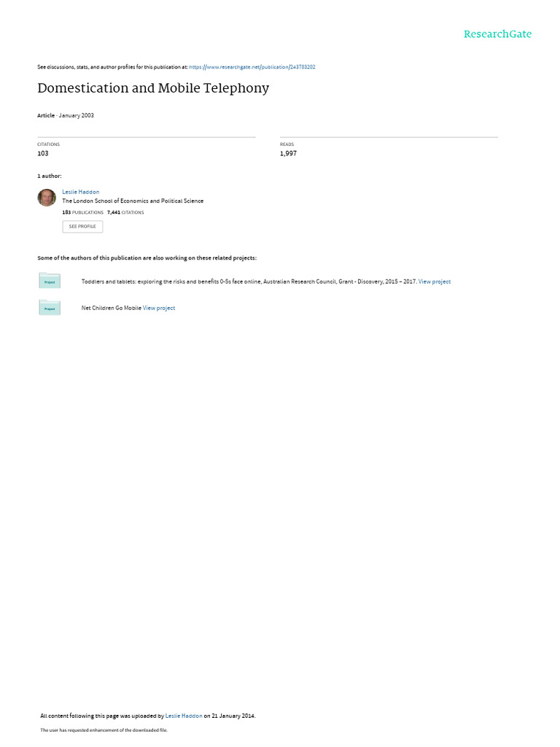Click the 1,997 reads count

click(x=288, y=153)
